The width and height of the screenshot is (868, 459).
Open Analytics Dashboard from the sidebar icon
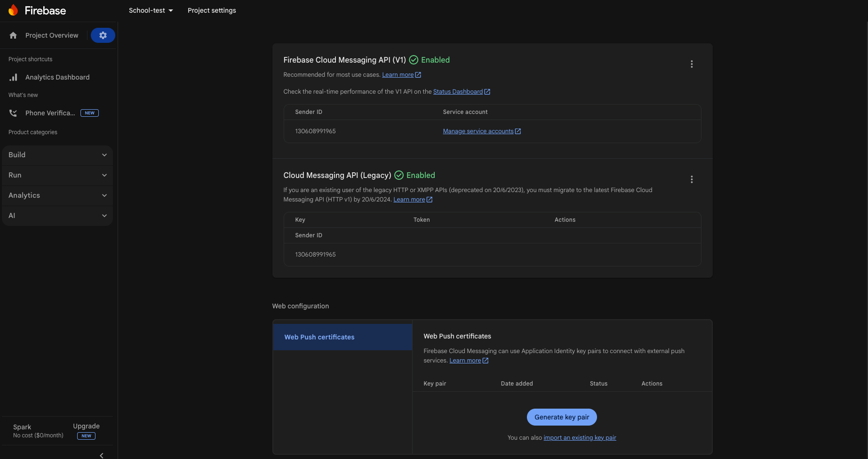[x=13, y=77]
